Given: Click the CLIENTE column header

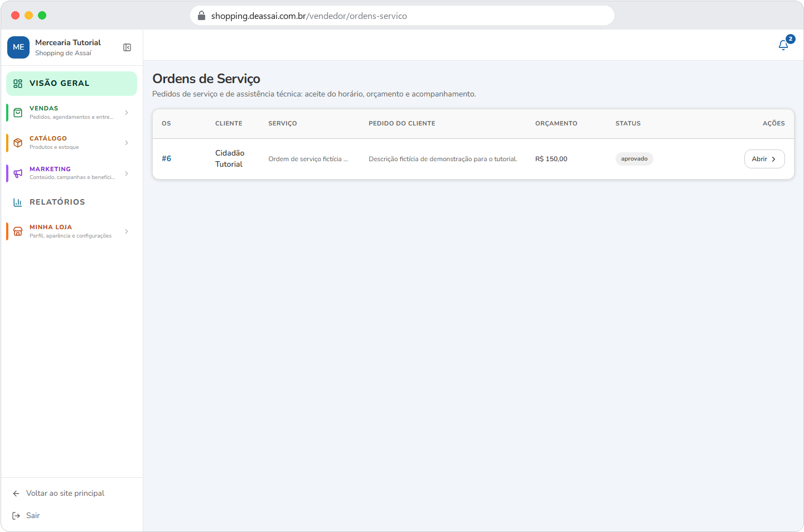Looking at the screenshot, I should click(x=229, y=123).
